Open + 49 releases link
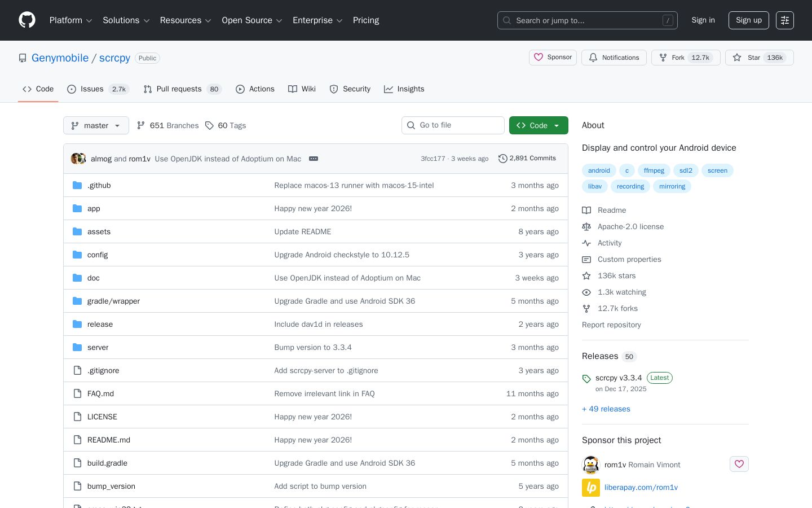812x508 pixels. click(x=606, y=409)
